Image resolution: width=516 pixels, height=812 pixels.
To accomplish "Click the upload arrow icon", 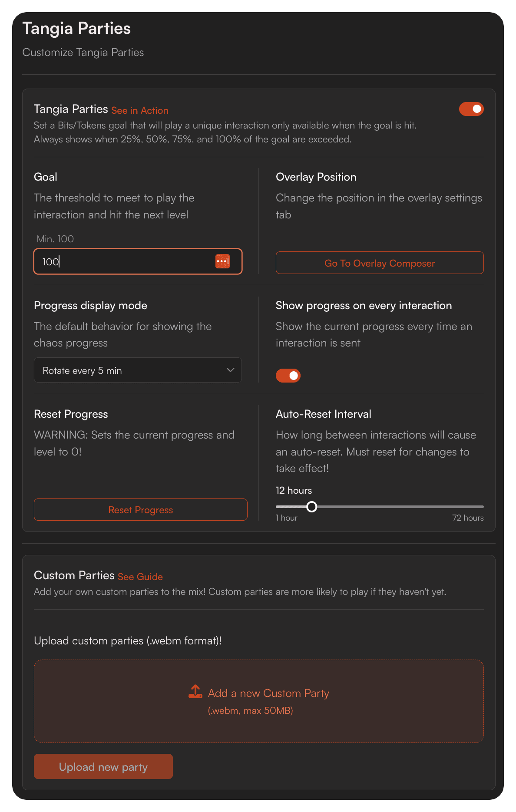I will tap(195, 692).
